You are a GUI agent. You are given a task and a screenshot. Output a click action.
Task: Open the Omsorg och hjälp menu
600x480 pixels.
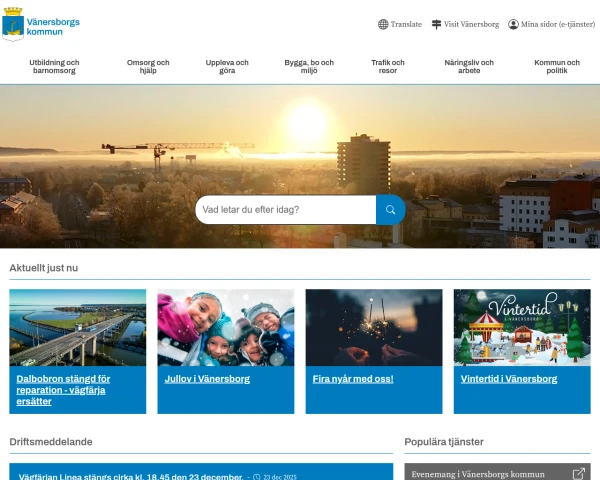tap(148, 67)
